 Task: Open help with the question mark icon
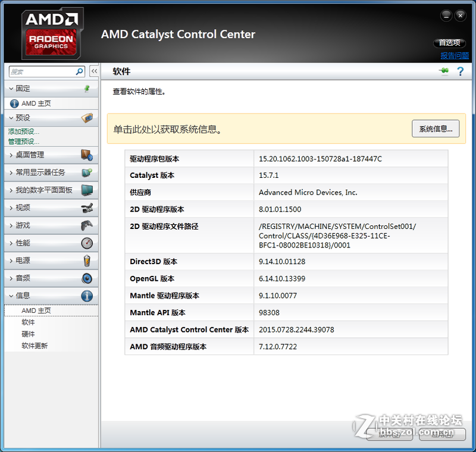[460, 71]
